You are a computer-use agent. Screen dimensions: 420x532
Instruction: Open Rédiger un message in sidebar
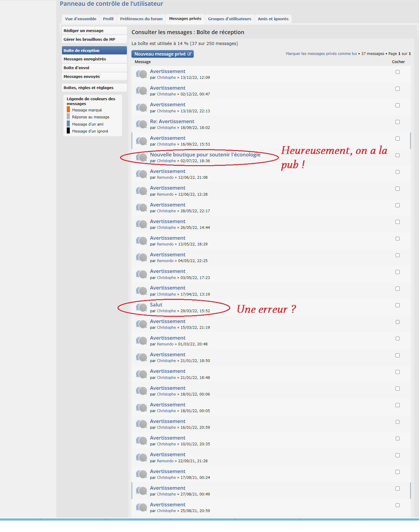click(94, 30)
